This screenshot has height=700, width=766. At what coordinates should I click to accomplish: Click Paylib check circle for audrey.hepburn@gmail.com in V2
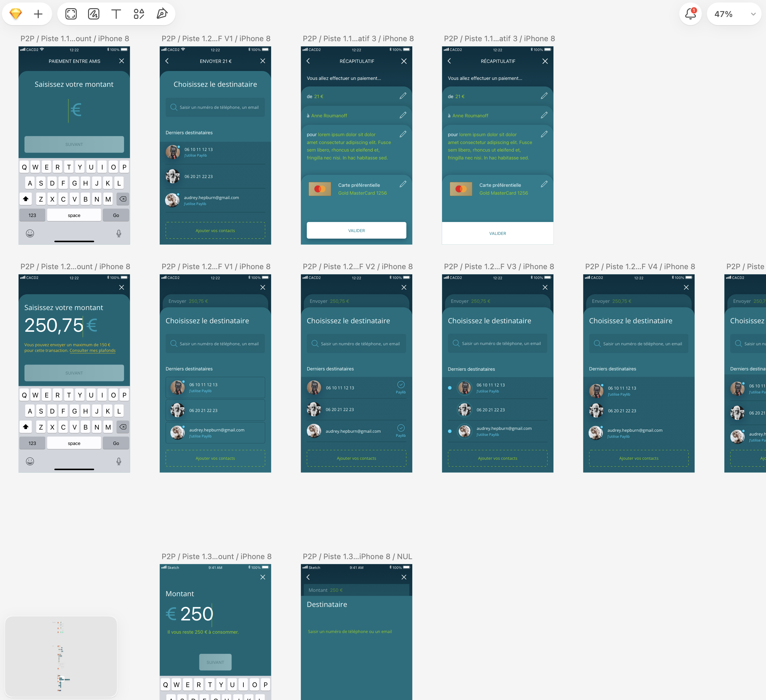pyautogui.click(x=401, y=428)
